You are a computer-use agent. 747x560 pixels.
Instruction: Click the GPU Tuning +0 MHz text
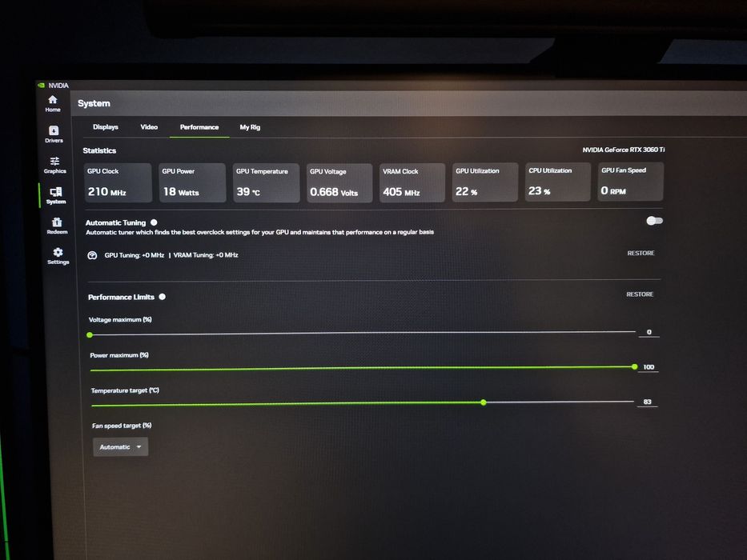tap(135, 255)
